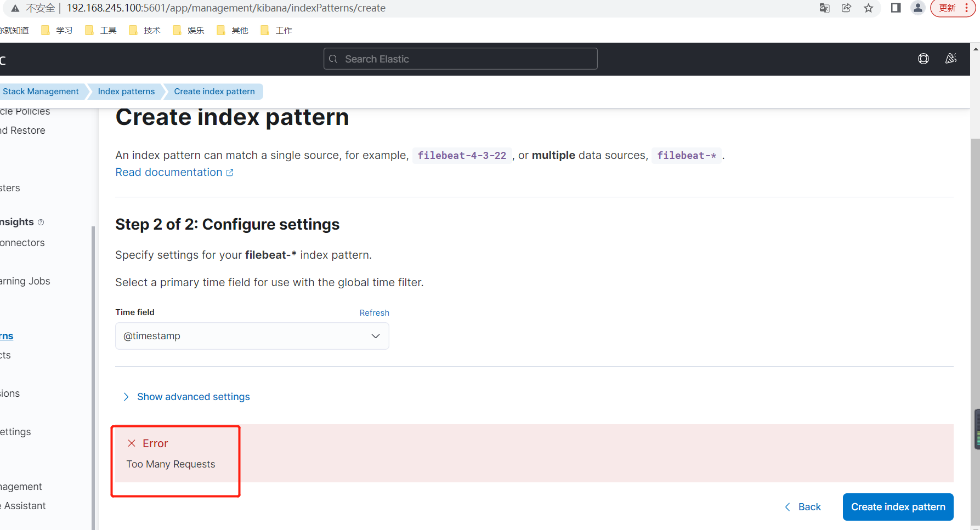
Task: Open the Read documentation link
Action: click(x=174, y=172)
